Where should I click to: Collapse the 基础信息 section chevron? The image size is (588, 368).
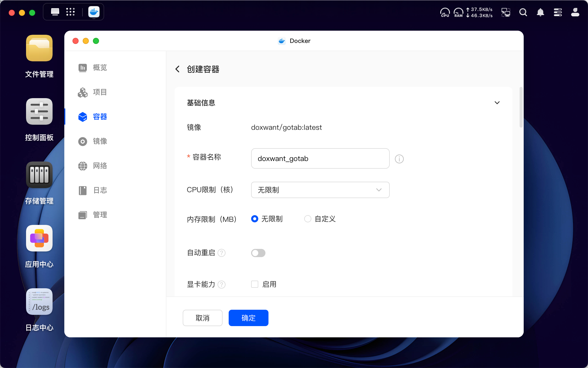497,103
